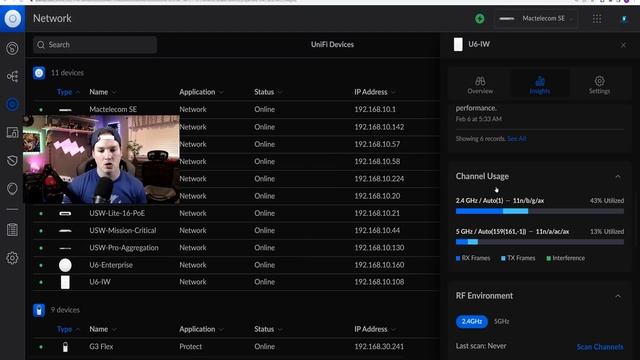The width and height of the screenshot is (640, 360).
Task: Focus the Search devices input field
Action: pos(95,45)
